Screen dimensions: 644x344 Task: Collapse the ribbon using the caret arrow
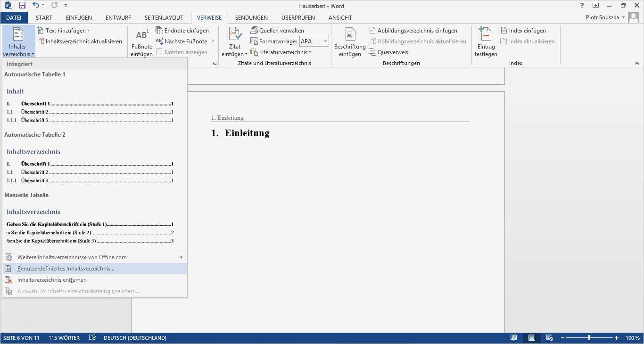(x=637, y=63)
